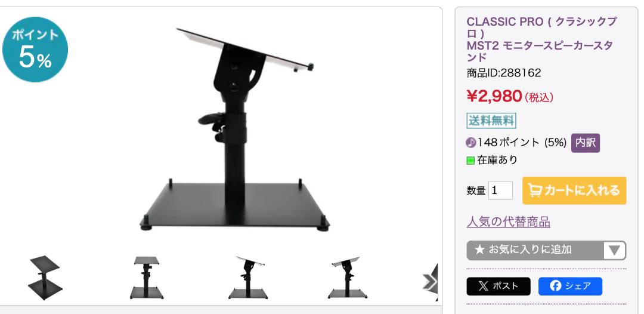Click the 5% points badge

(35, 50)
